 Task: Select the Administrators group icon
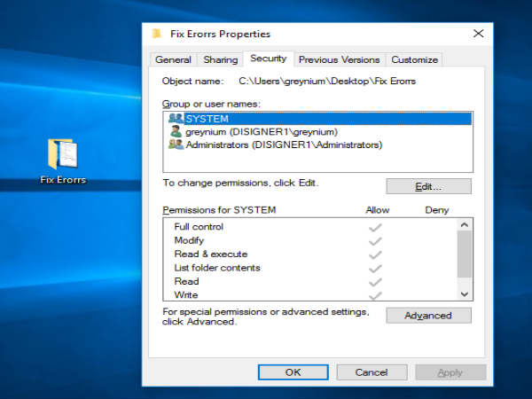click(176, 145)
